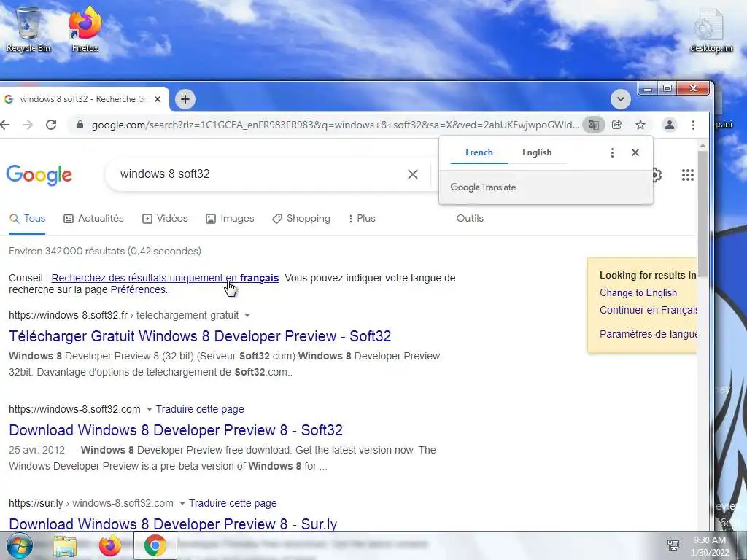
Task: Toggle the Translate page icon
Action: (x=593, y=125)
